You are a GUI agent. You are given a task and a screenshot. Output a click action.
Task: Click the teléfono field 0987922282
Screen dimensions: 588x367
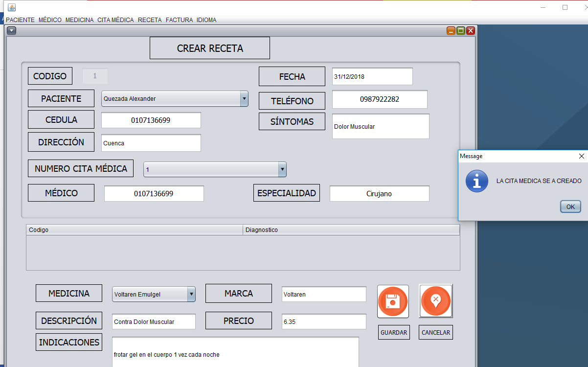pos(380,99)
